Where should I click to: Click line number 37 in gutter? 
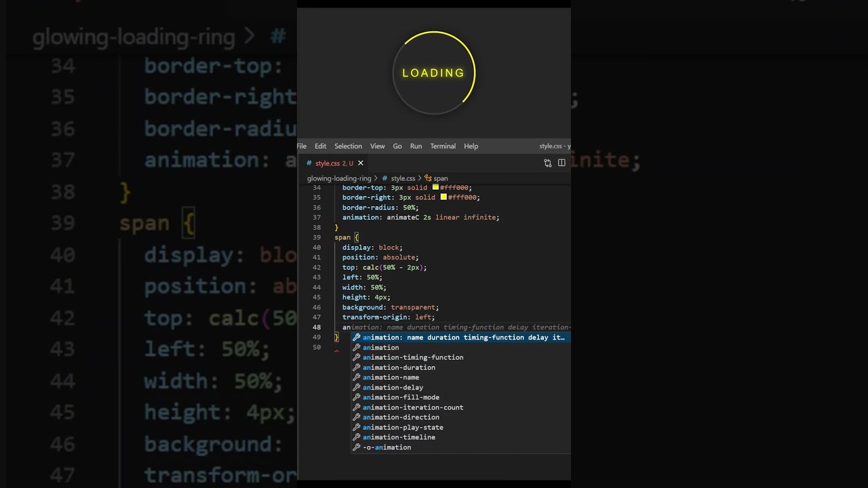317,218
